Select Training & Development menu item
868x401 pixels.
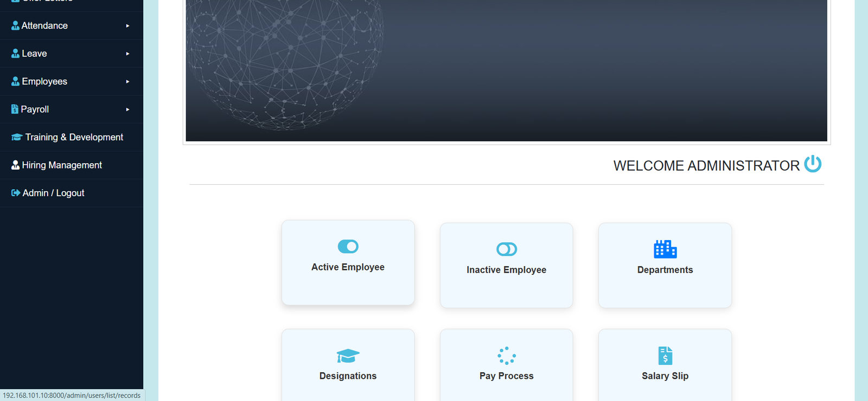(x=74, y=138)
